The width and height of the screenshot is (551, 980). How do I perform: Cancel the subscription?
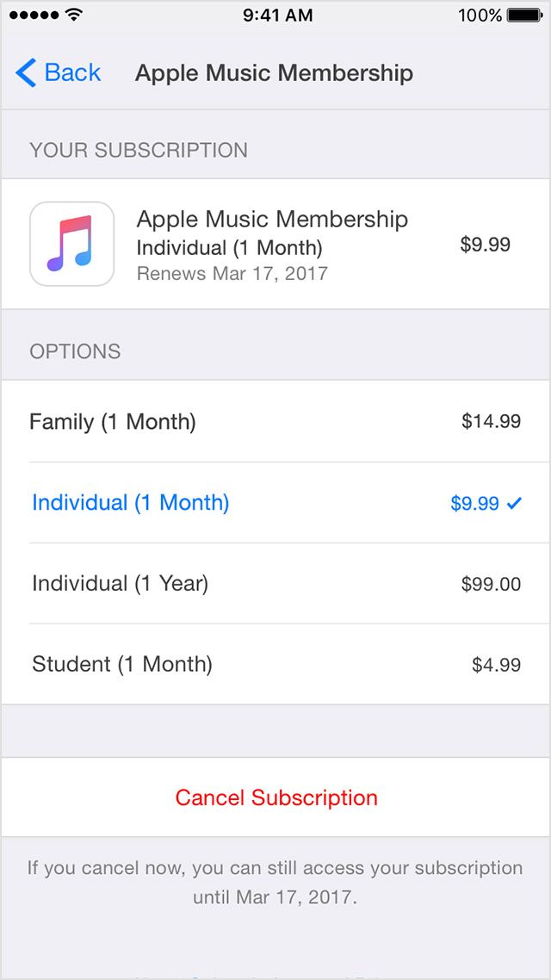pos(276,797)
